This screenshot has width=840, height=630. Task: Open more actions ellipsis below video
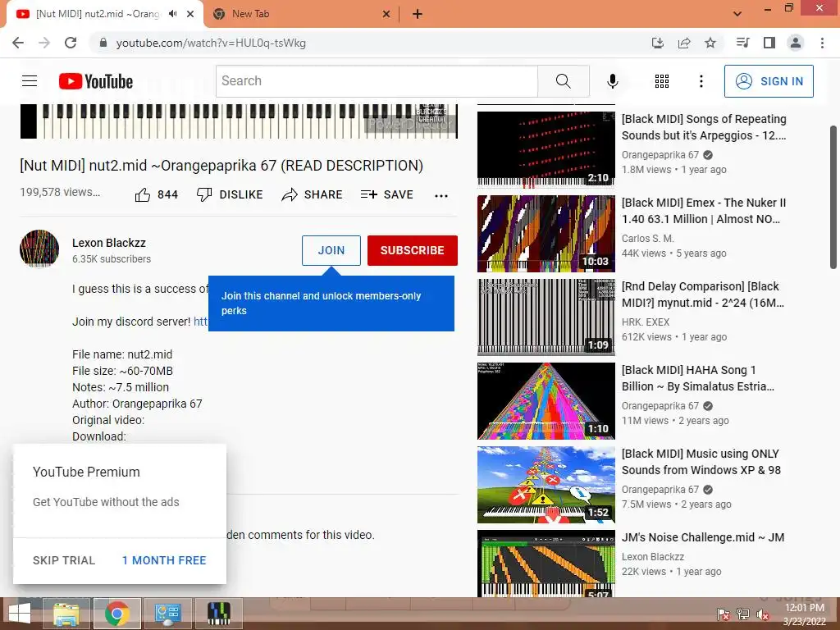click(x=441, y=195)
